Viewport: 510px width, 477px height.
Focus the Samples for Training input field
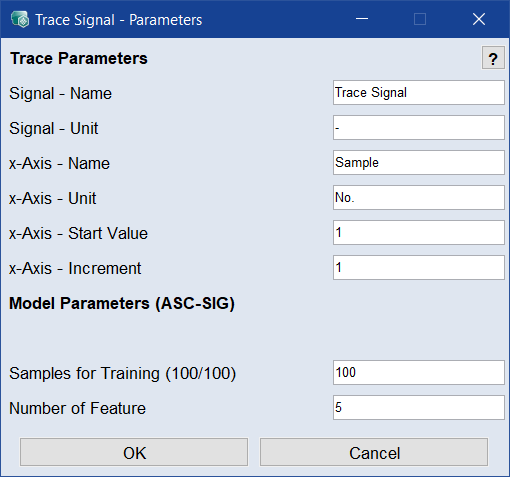pos(419,372)
